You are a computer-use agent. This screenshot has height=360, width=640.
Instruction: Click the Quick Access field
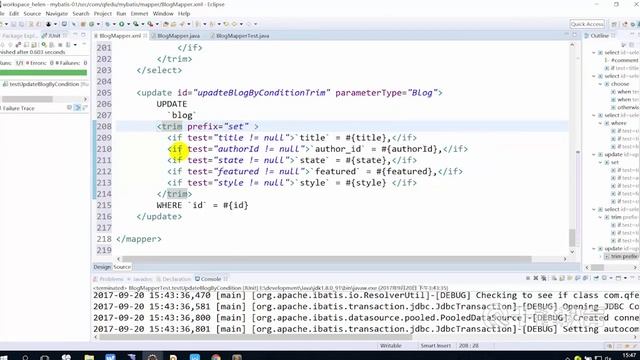(587, 24)
